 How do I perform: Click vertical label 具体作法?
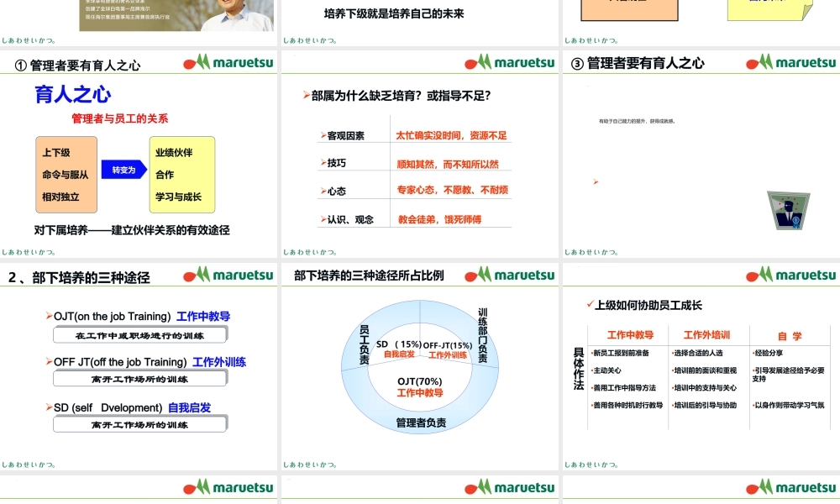[579, 369]
